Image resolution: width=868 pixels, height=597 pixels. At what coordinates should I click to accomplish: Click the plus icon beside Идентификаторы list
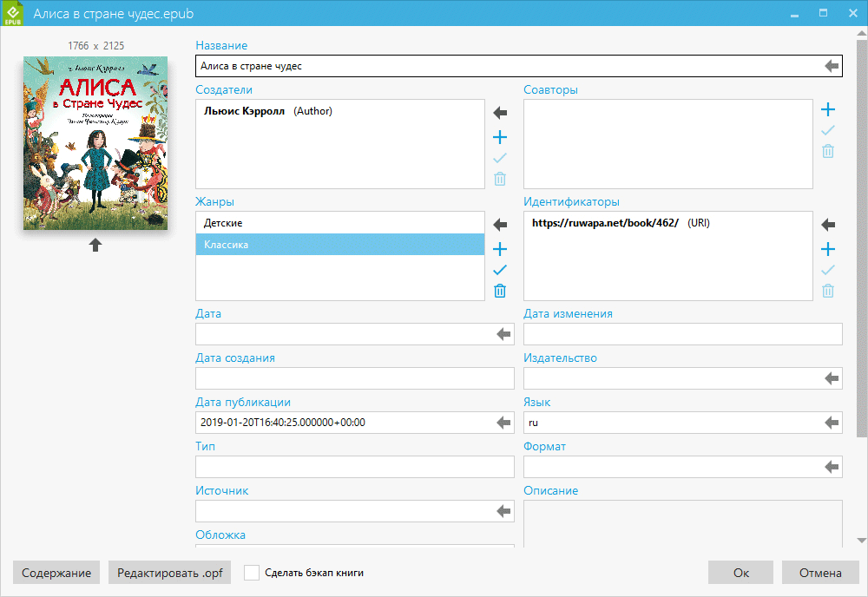pos(828,249)
